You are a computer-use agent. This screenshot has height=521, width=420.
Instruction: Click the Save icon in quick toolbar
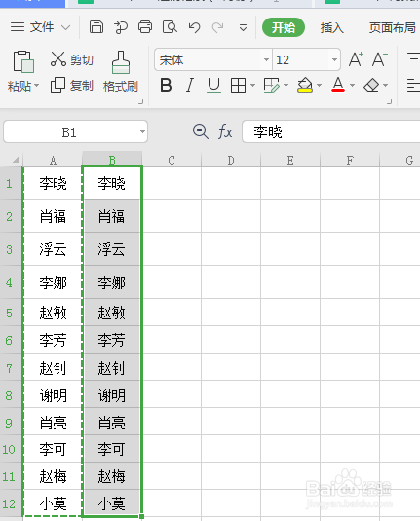pos(96,27)
